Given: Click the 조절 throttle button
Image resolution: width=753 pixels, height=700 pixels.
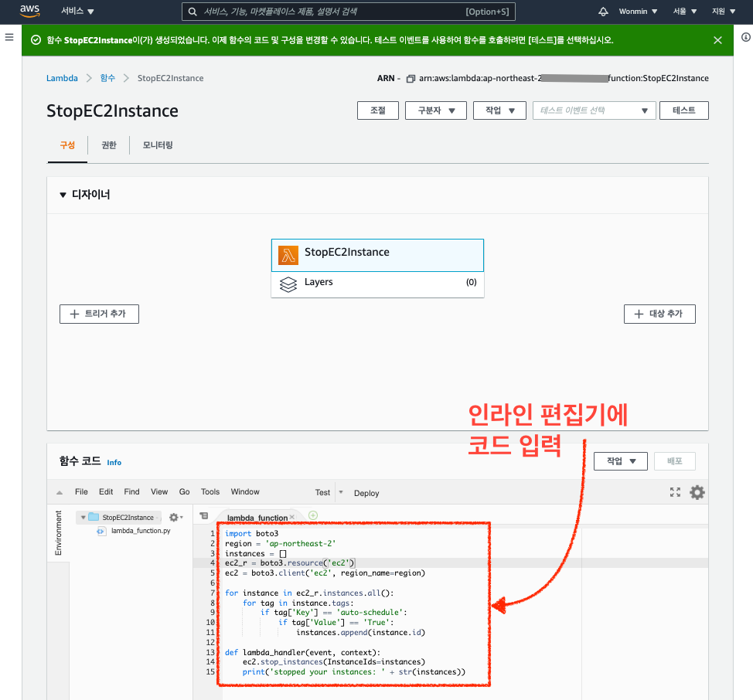Looking at the screenshot, I should coord(378,110).
